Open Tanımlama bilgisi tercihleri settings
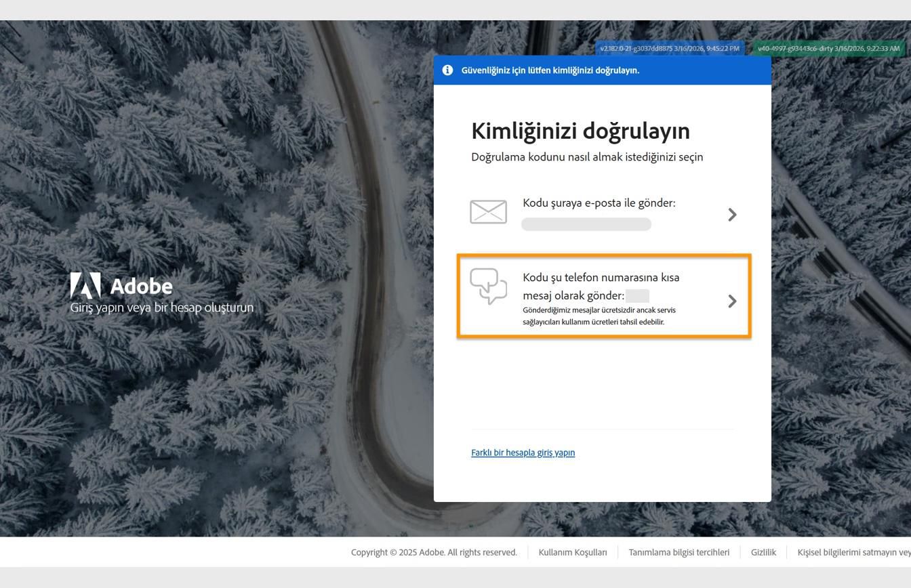911x588 pixels. (x=679, y=552)
